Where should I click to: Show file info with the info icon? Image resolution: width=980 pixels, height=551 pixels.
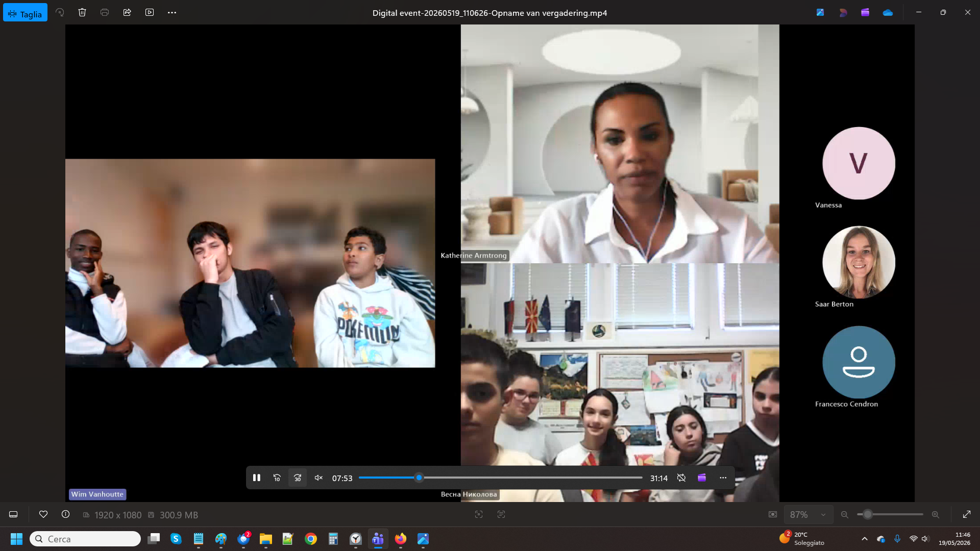tap(66, 514)
